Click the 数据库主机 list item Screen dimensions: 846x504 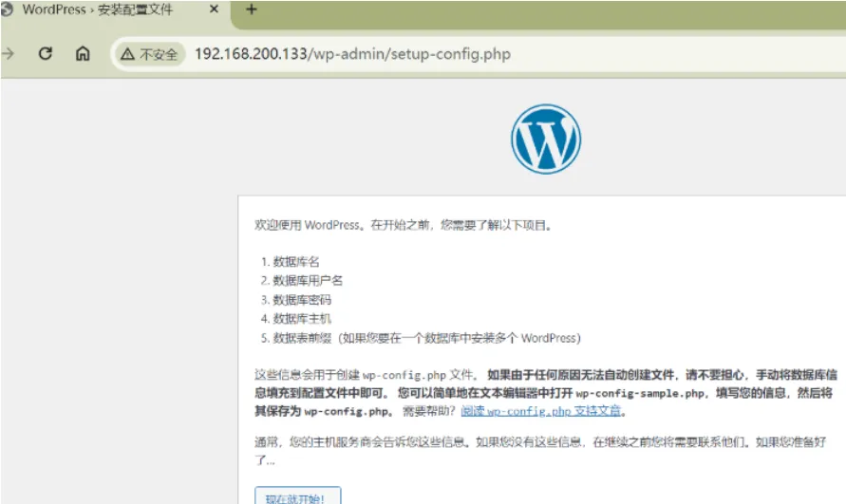tap(302, 318)
